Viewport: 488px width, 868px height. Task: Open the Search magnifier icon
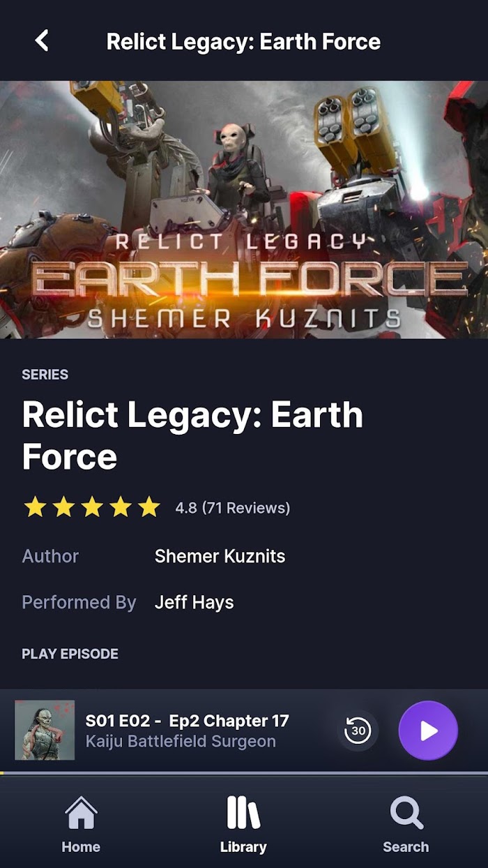(406, 814)
